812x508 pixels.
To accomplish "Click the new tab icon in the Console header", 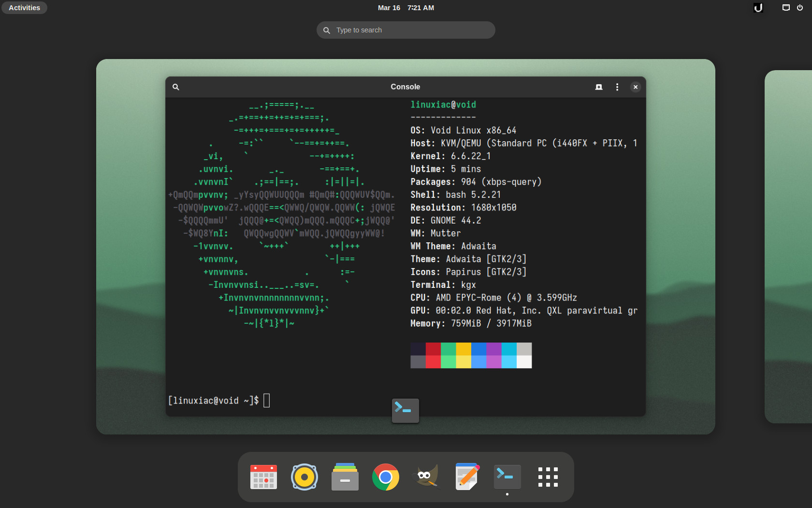I will click(599, 87).
